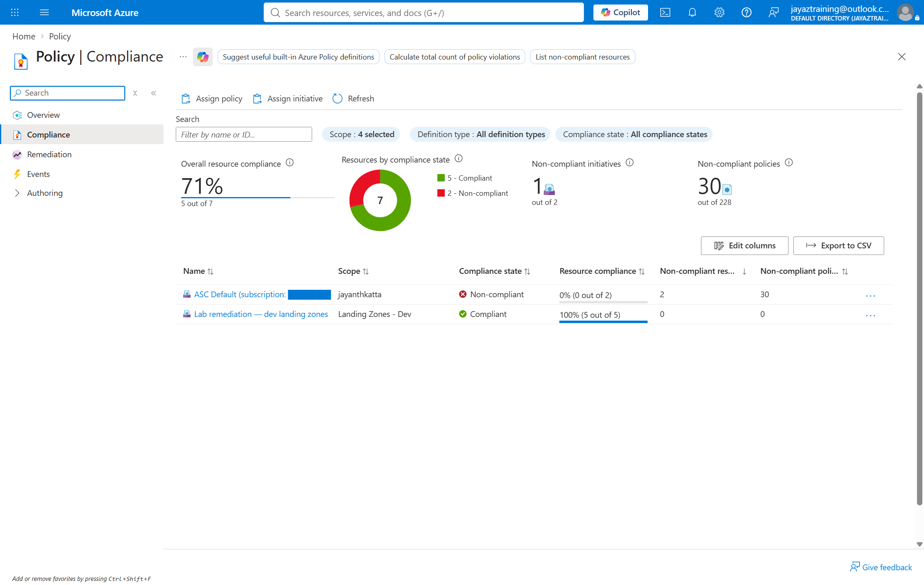Screen dimensions: 924x585
Task: Click Home in the breadcrumb
Action: tap(24, 36)
